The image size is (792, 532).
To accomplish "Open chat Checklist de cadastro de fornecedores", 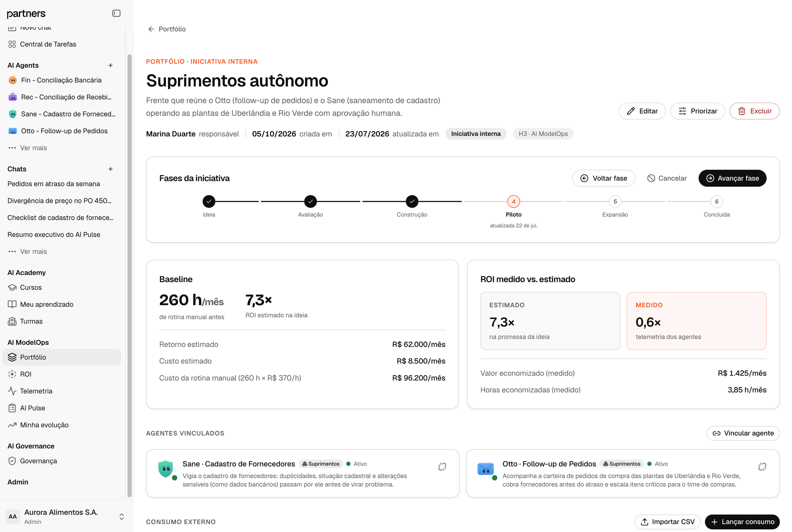I will (61, 218).
